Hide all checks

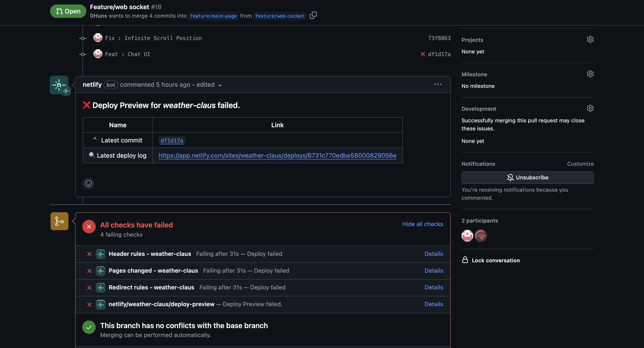pos(422,224)
